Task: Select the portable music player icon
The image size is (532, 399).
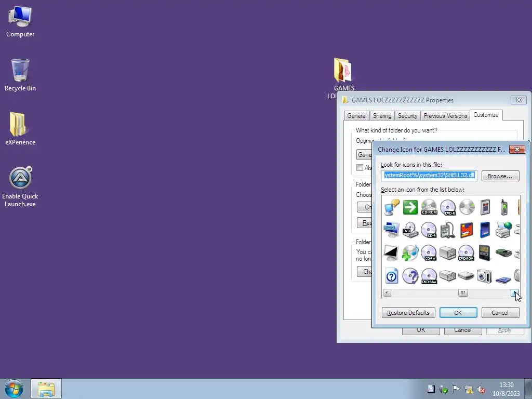Action: [448, 230]
